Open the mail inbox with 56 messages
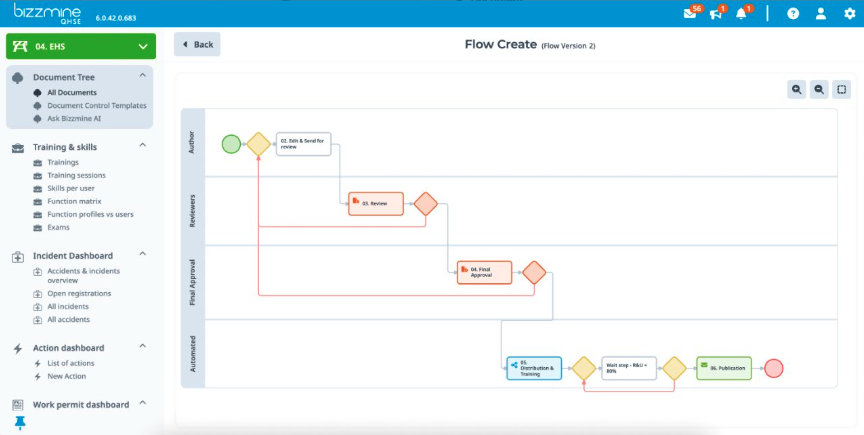Image resolution: width=864 pixels, height=435 pixels. tap(690, 14)
